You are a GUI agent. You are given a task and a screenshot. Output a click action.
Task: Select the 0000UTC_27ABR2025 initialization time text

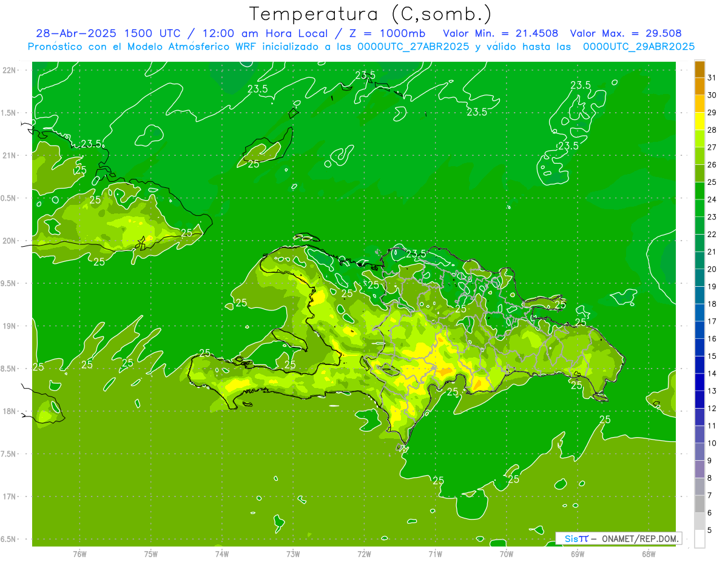click(413, 46)
